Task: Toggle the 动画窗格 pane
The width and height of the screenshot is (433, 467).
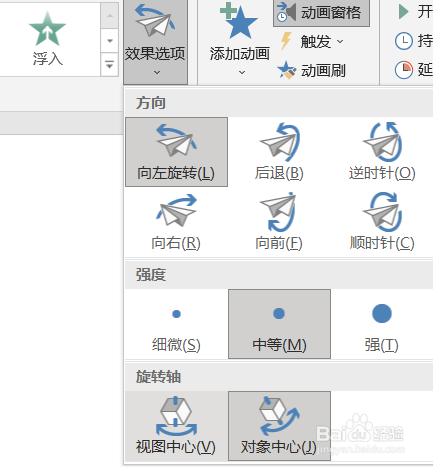Action: pos(321,13)
